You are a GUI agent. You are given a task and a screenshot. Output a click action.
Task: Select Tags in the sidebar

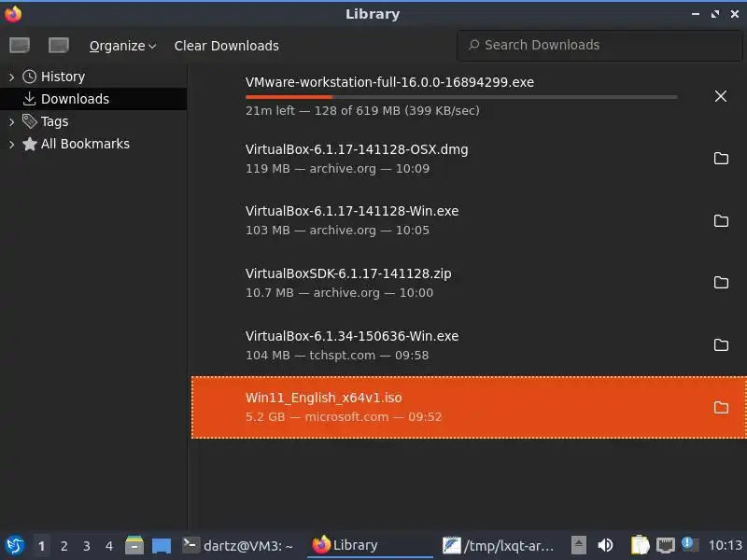pos(54,121)
